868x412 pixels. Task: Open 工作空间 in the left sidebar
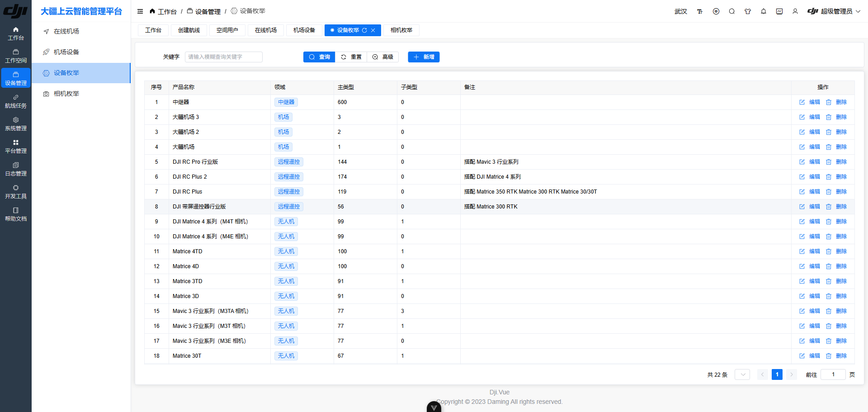pos(16,56)
